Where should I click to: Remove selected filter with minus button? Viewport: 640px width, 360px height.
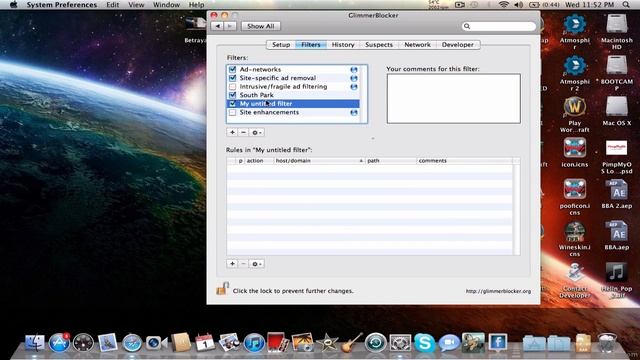pyautogui.click(x=243, y=133)
